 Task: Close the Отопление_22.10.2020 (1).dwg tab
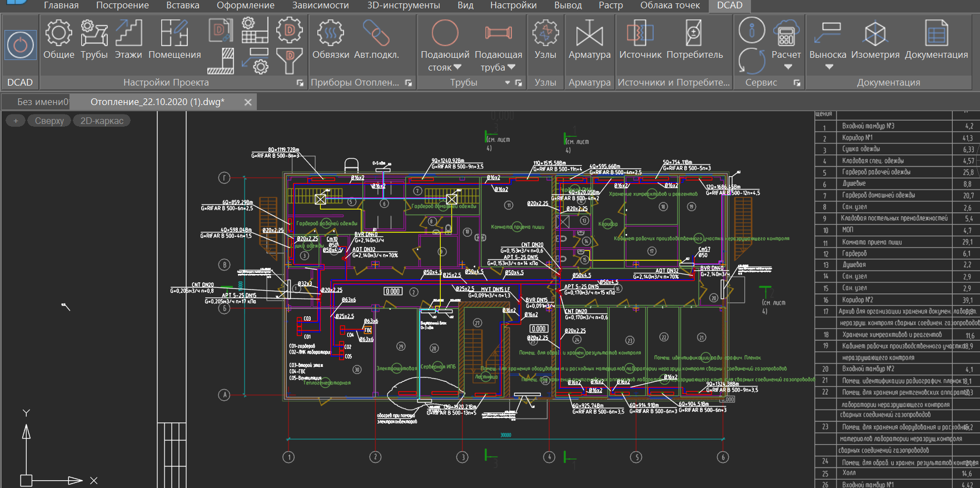click(248, 102)
